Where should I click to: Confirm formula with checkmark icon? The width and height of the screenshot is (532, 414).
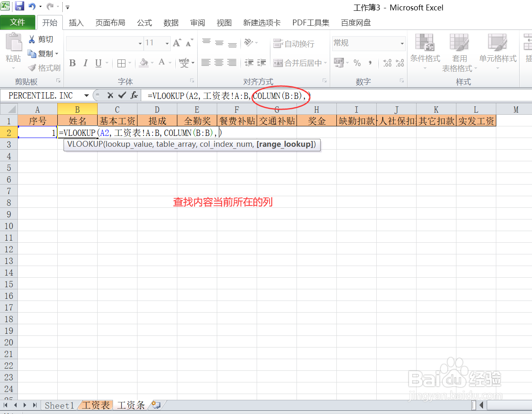pos(122,95)
